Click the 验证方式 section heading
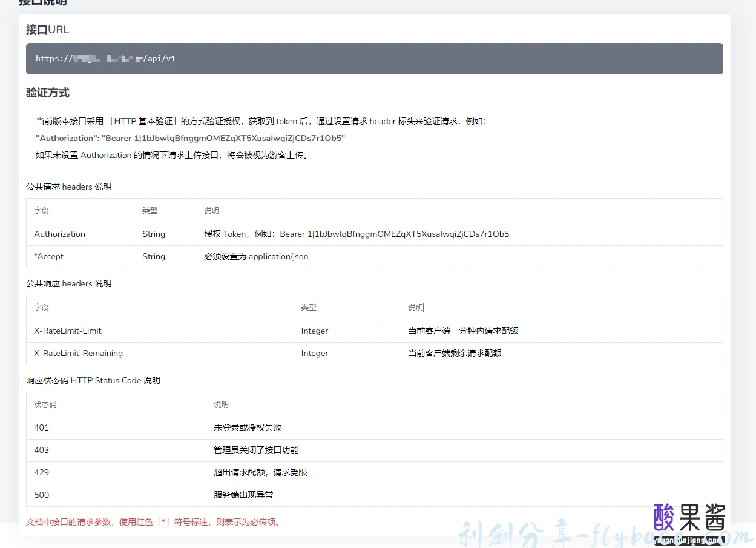Screen dimensions: 756x548 (47, 93)
